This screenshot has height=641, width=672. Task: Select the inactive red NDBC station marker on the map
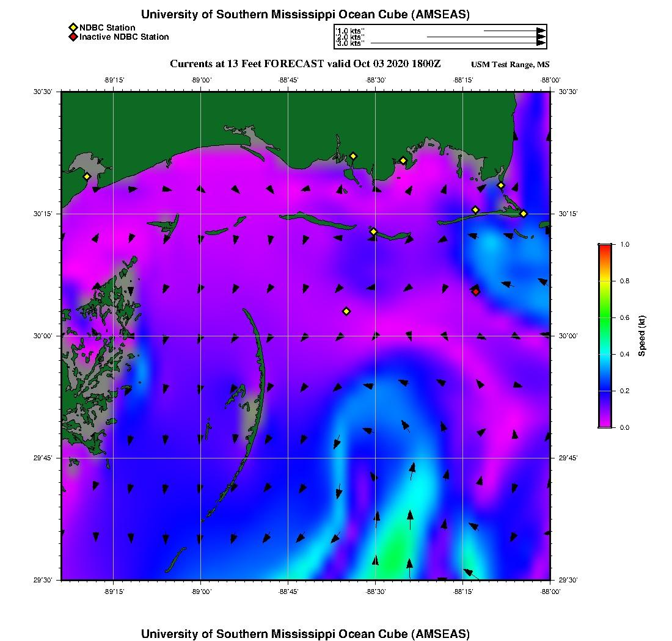click(x=476, y=292)
